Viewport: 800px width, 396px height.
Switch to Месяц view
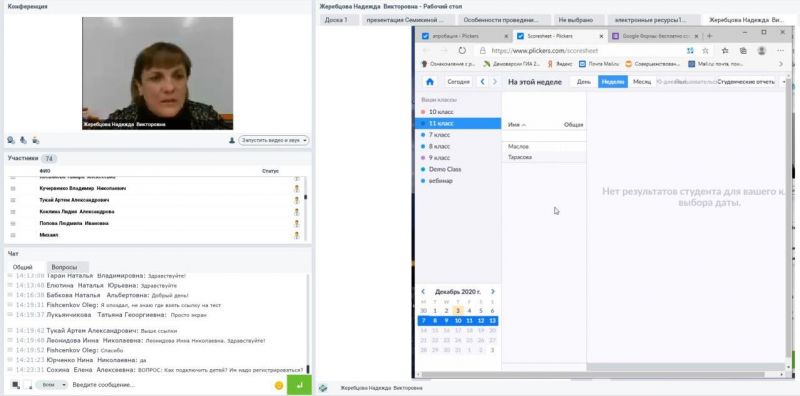pos(642,82)
